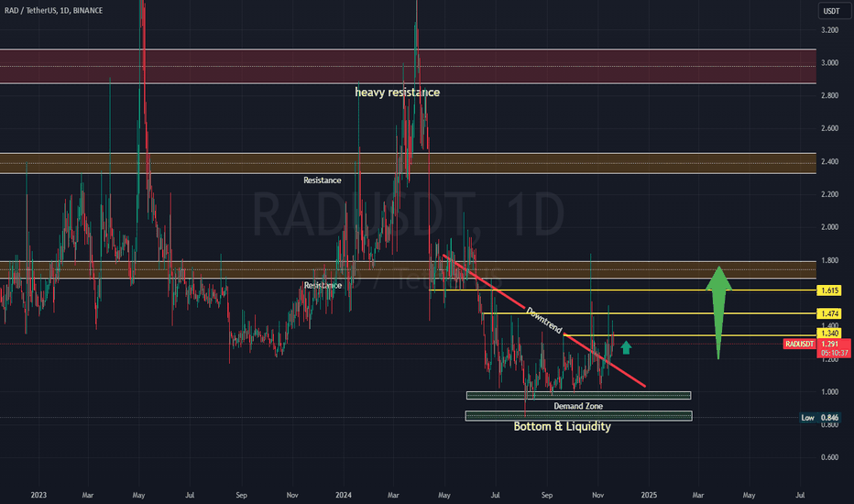Click the 05:10:37 bar countdown timer
Screen dimensions: 854x504
(835, 353)
